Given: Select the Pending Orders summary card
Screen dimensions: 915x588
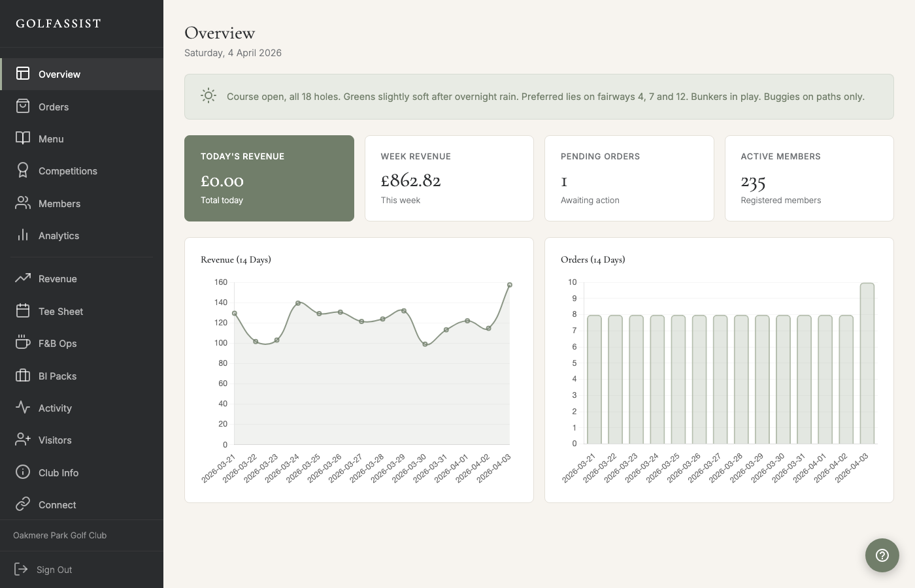Looking at the screenshot, I should pyautogui.click(x=629, y=178).
